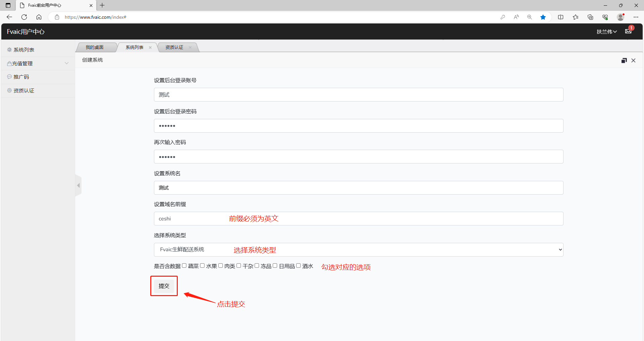The height and width of the screenshot is (341, 644).
Task: Tick the 肉类 checkbox
Action: 221,266
